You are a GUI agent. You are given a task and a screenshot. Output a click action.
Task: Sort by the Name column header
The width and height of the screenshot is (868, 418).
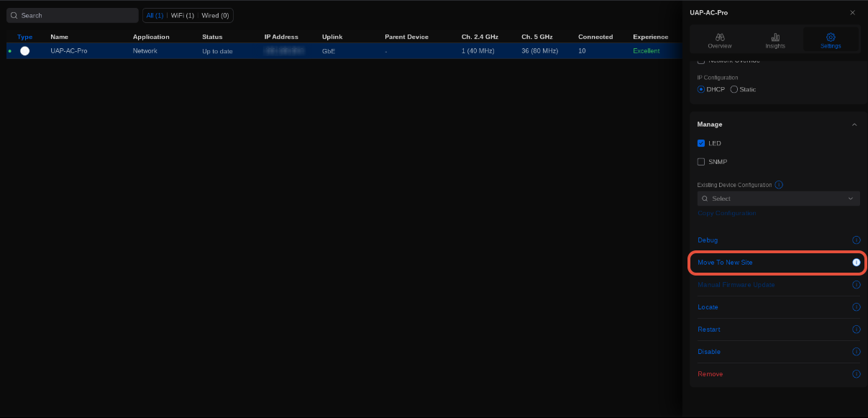pyautogui.click(x=59, y=37)
